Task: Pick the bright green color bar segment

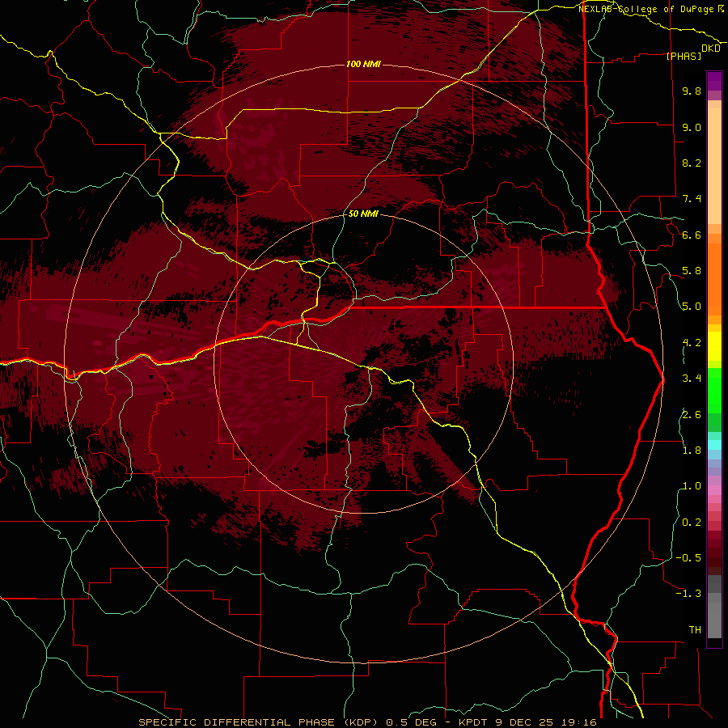Action: [x=714, y=390]
